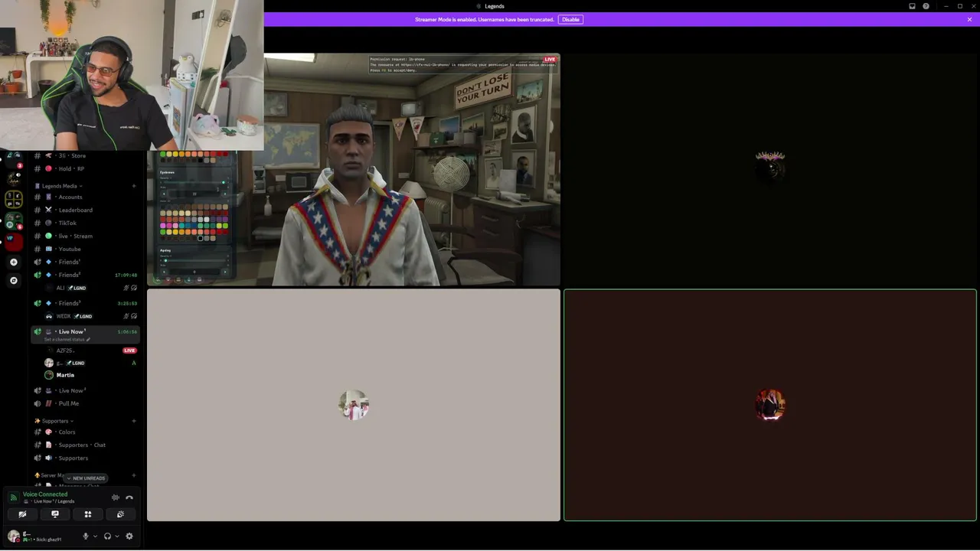980x551 pixels.
Task: Join the Friends¹ voice channel
Action: (84, 262)
